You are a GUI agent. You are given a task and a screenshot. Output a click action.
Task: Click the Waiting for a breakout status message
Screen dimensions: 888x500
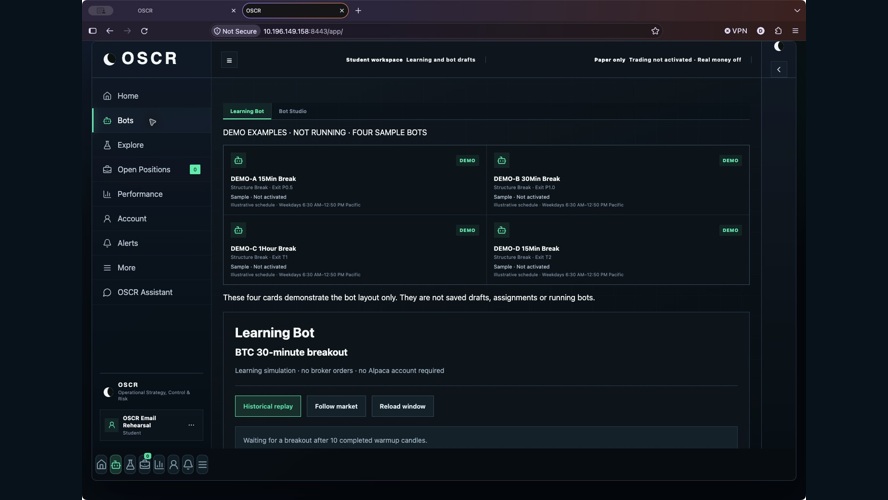(335, 440)
